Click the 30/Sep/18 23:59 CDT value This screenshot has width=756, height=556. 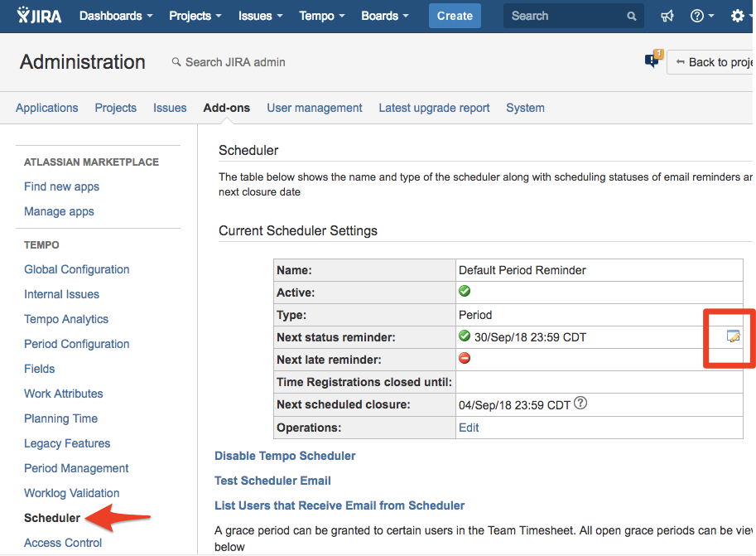(x=530, y=337)
